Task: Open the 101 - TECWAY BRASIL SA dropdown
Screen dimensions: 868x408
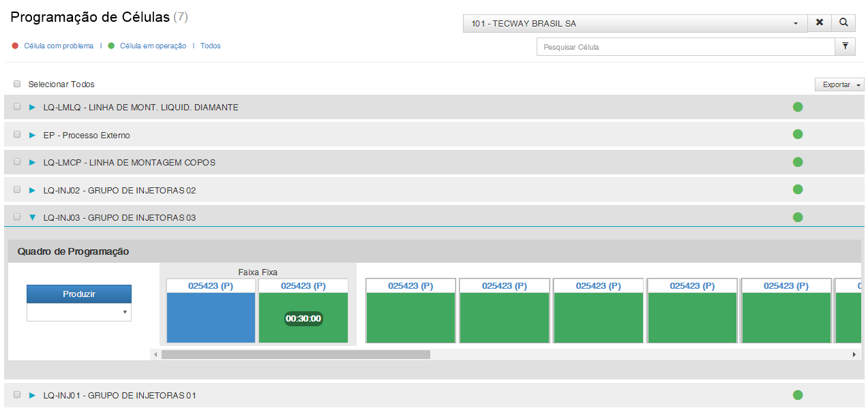Action: (635, 23)
